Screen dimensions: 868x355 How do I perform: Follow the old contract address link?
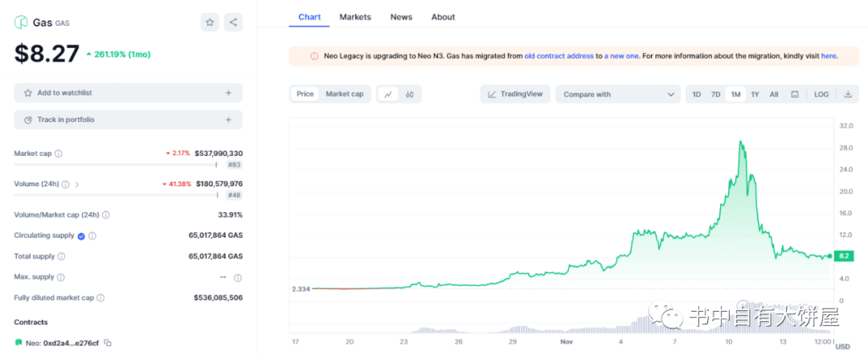tap(559, 56)
